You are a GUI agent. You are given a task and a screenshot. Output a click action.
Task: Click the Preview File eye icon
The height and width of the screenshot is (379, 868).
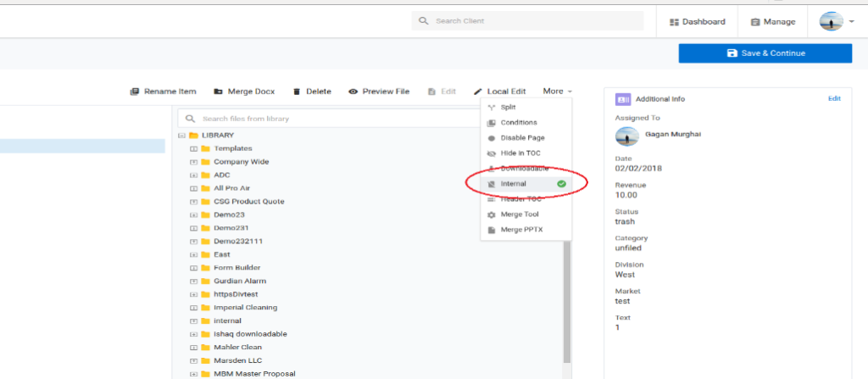[x=353, y=92]
